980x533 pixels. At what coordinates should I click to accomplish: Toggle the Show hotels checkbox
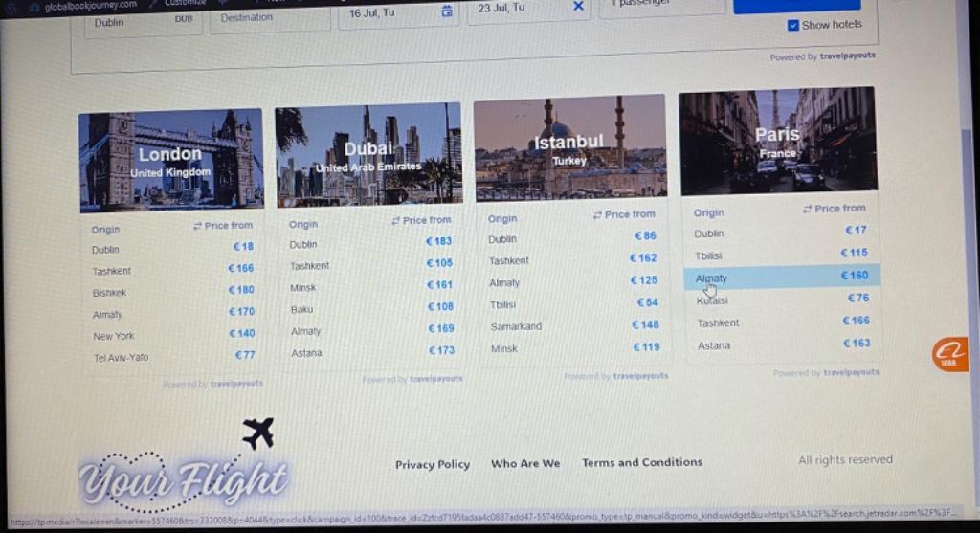[793, 26]
